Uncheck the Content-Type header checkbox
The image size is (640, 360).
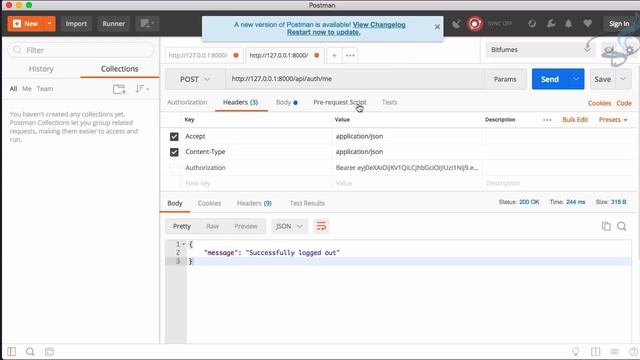(x=174, y=152)
